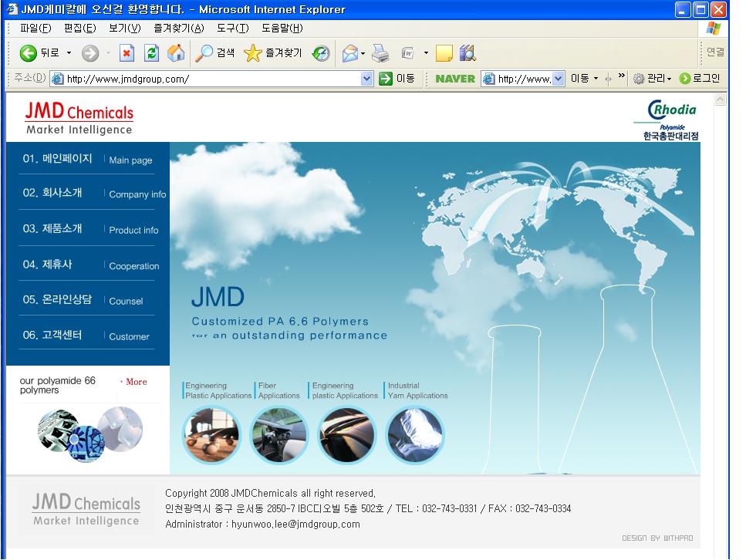Image resolution: width=746 pixels, height=560 pixels.
Task: Open 03. 제품소개 Product info
Action: pos(90,229)
